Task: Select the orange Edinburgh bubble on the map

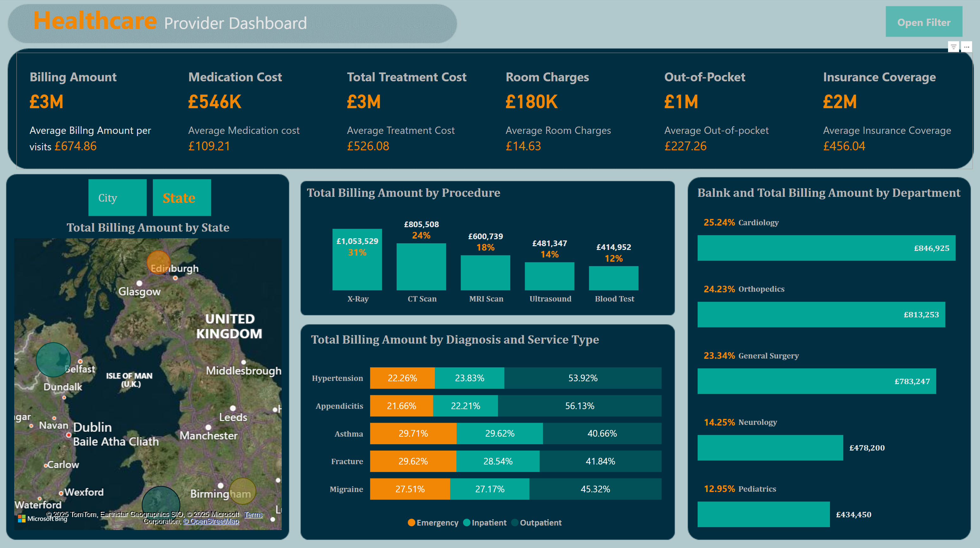Action: pyautogui.click(x=158, y=262)
